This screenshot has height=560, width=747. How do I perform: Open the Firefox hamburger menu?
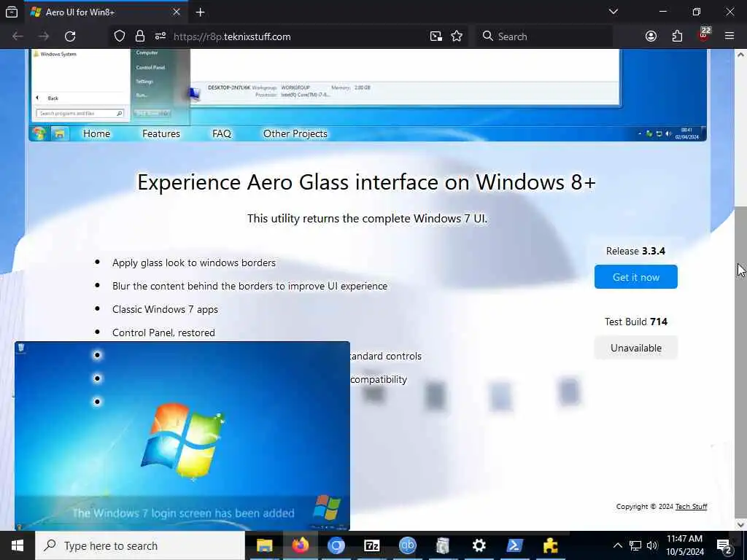click(729, 36)
